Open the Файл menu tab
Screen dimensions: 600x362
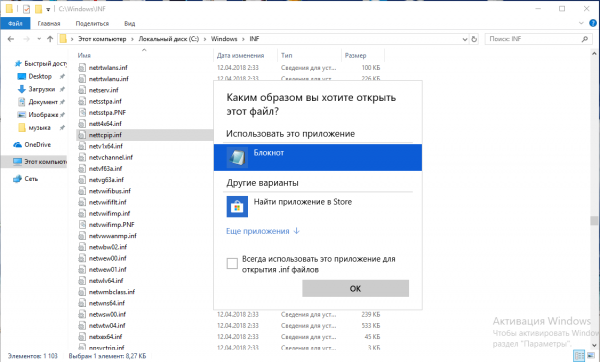pyautogui.click(x=15, y=23)
